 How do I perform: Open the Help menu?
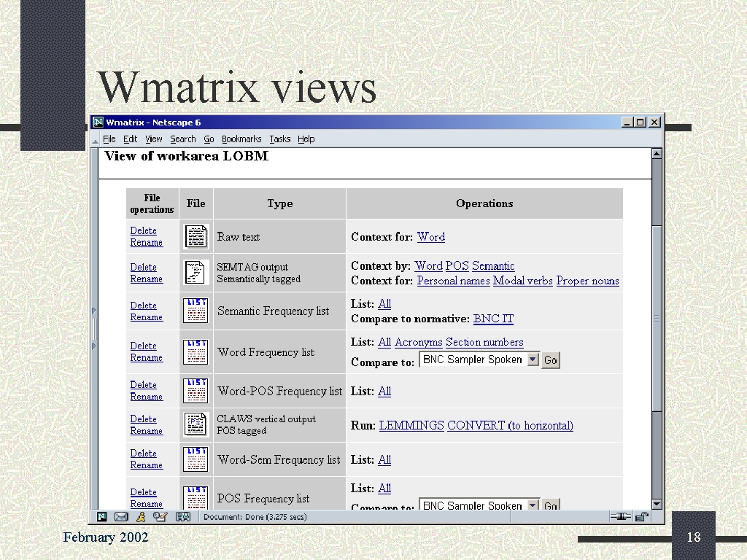306,139
